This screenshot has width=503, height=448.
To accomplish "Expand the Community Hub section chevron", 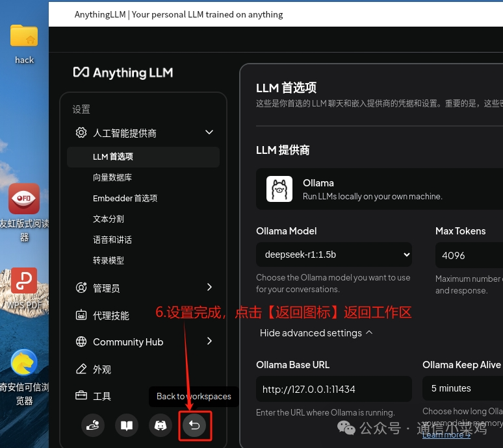I will [209, 341].
